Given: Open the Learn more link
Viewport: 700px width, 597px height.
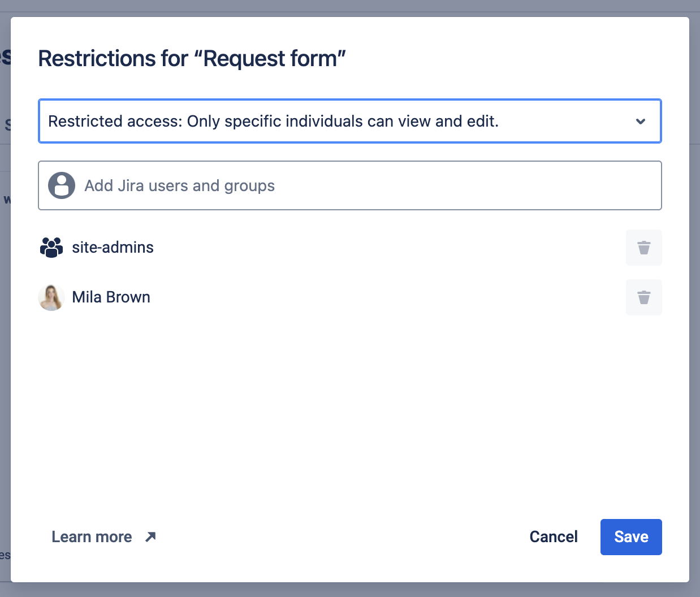Looking at the screenshot, I should 92,537.
